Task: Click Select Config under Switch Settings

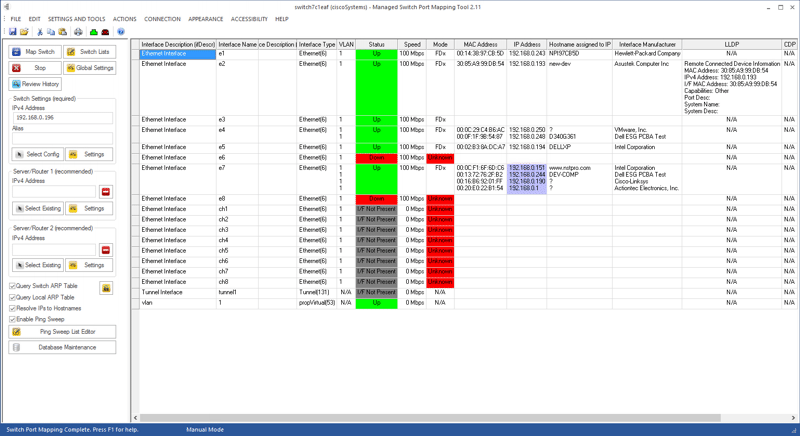Action: click(x=38, y=154)
